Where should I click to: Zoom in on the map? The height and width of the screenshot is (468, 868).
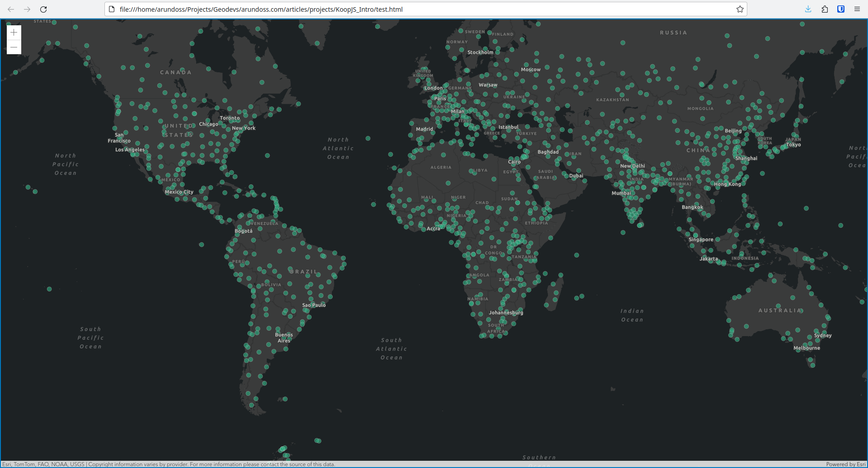14,33
